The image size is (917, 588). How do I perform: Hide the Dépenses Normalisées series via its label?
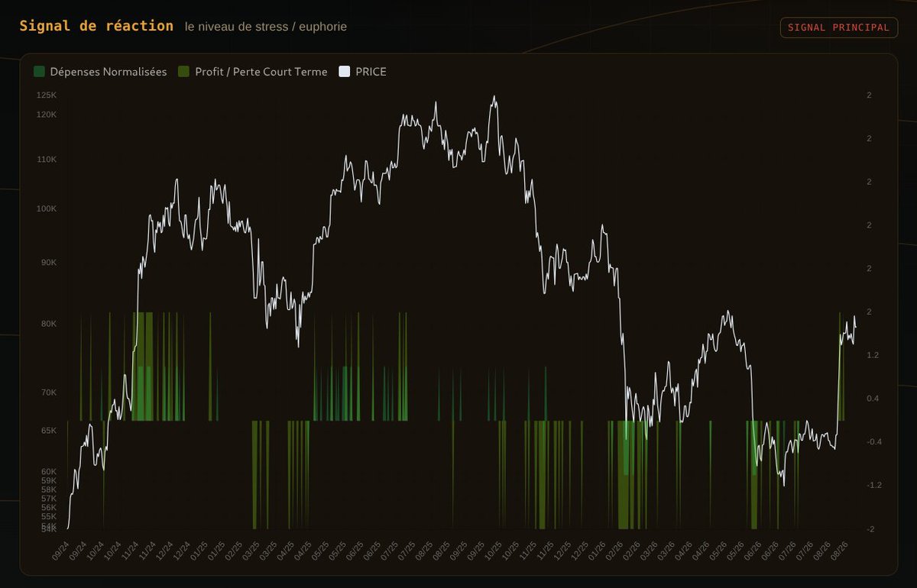pyautogui.click(x=109, y=72)
